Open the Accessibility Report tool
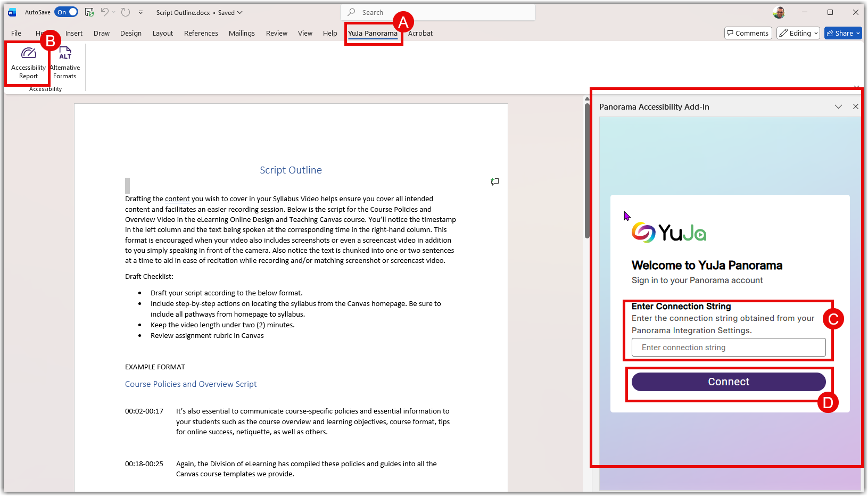868x496 pixels. point(28,63)
